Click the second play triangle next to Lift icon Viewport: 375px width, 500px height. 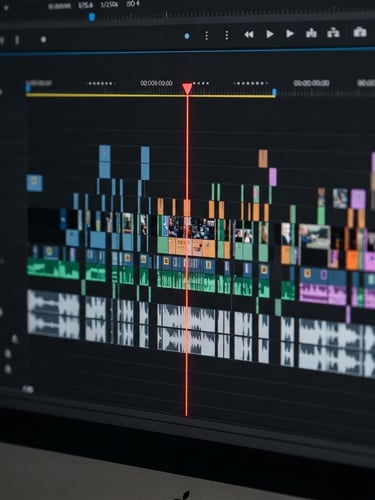coord(290,34)
